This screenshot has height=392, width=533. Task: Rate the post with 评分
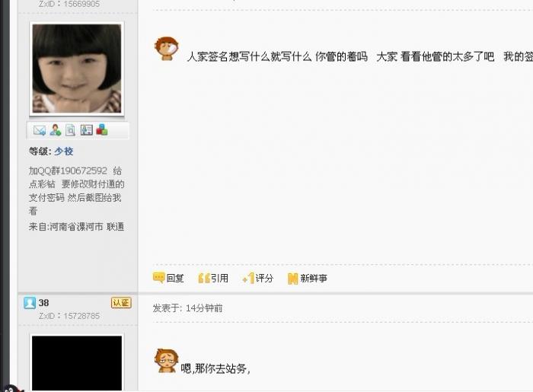[258, 278]
